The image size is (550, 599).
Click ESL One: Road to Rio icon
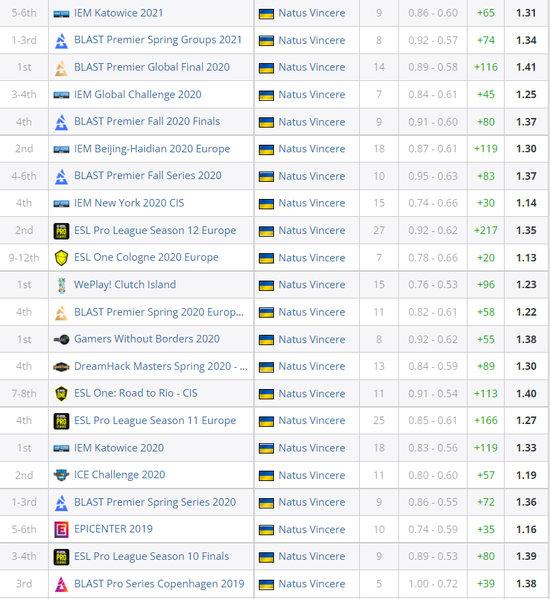(x=61, y=393)
